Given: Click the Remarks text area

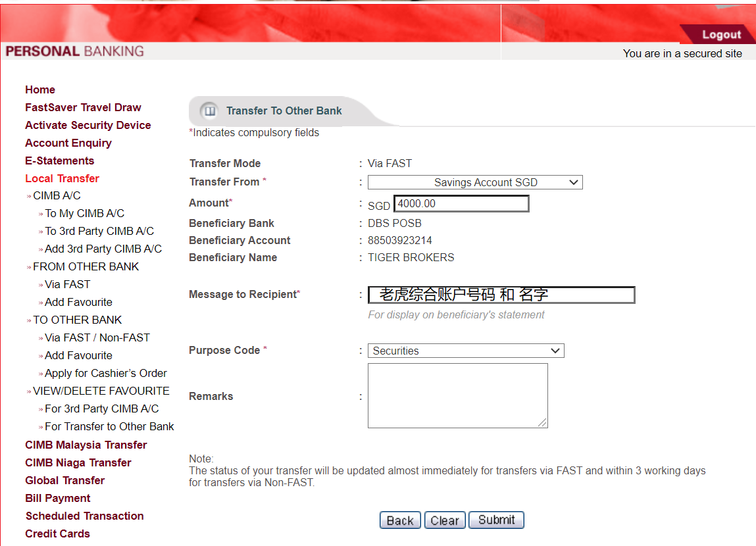Looking at the screenshot, I should point(457,395).
